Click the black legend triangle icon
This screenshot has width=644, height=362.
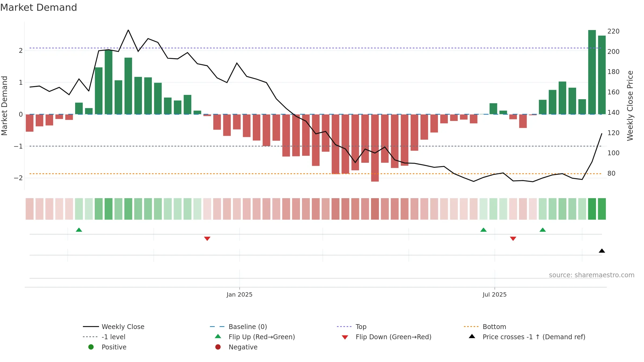pos(472,336)
